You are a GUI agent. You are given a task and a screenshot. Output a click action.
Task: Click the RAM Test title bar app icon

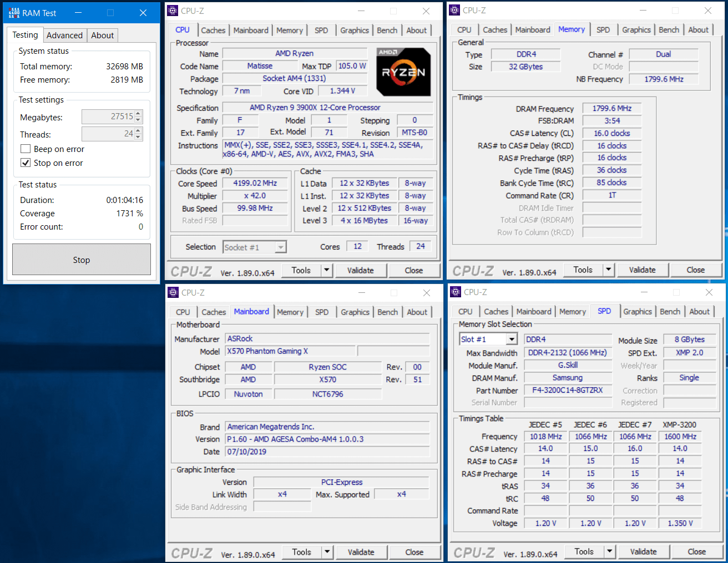click(14, 13)
